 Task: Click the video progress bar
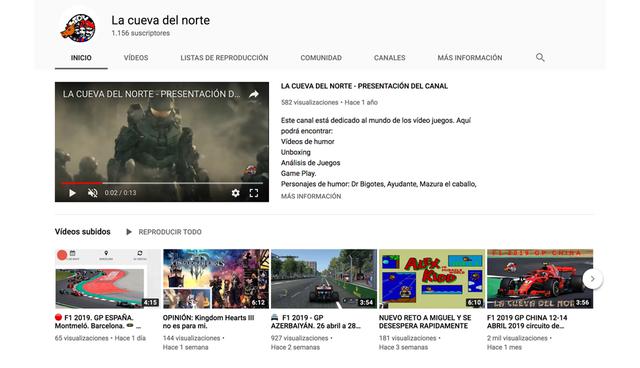click(162, 183)
